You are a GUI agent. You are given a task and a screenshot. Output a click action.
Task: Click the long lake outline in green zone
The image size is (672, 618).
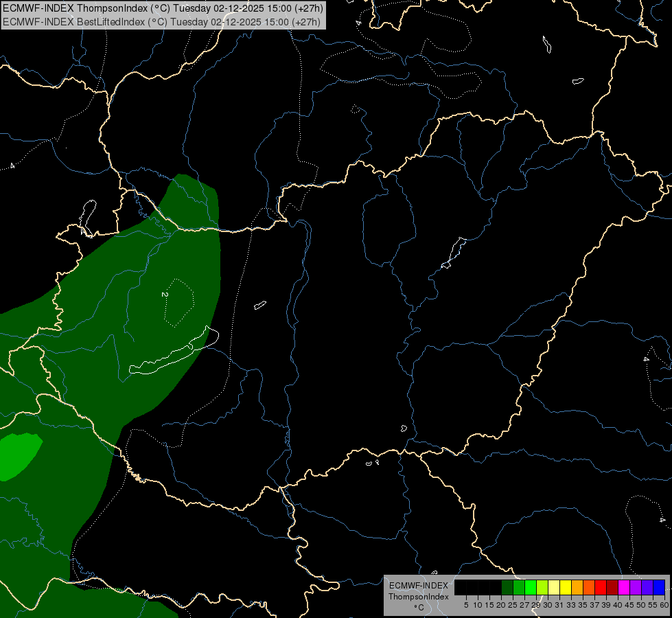pyautogui.click(x=174, y=351)
